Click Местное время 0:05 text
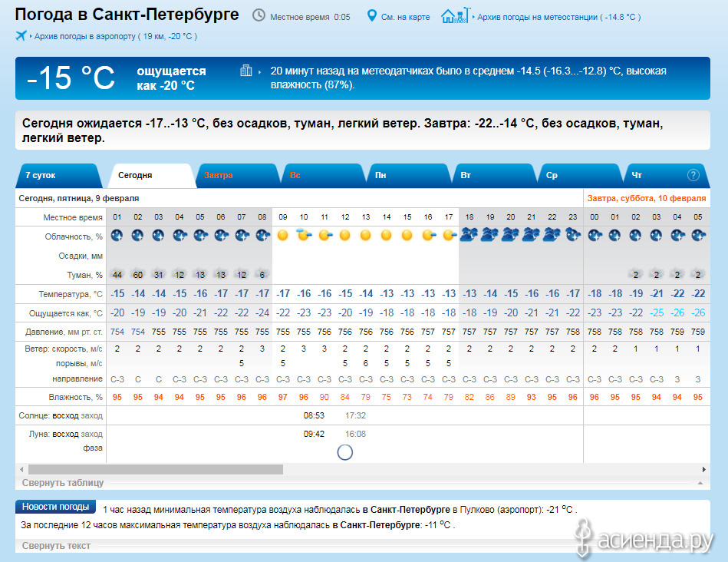This screenshot has height=562, width=728. (x=310, y=17)
